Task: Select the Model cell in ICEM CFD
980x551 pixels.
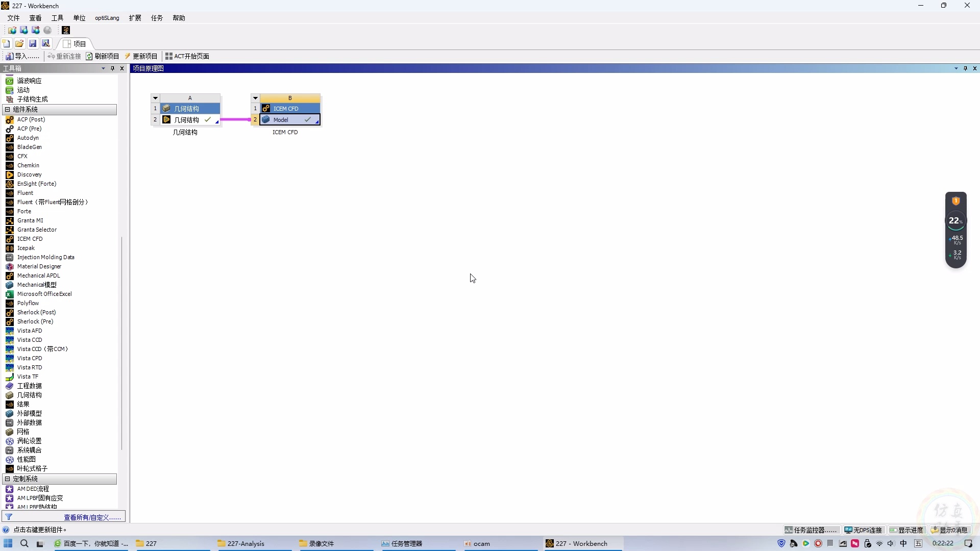Action: 289,120
